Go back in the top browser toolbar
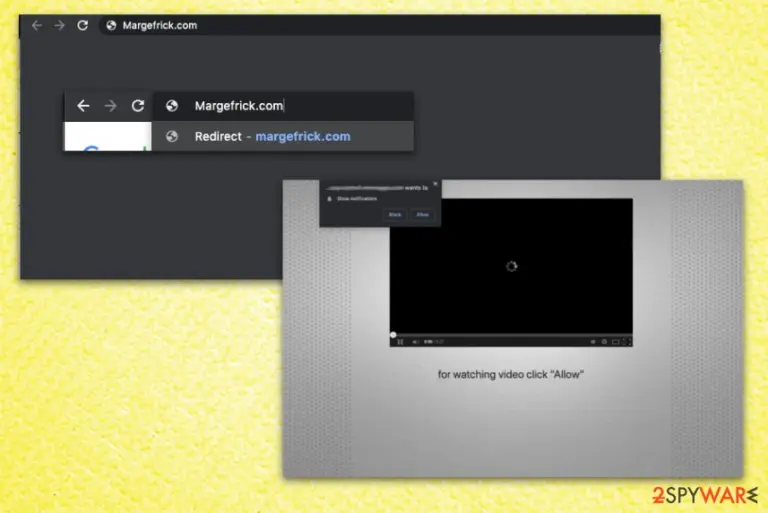This screenshot has width=768, height=513. point(36,25)
